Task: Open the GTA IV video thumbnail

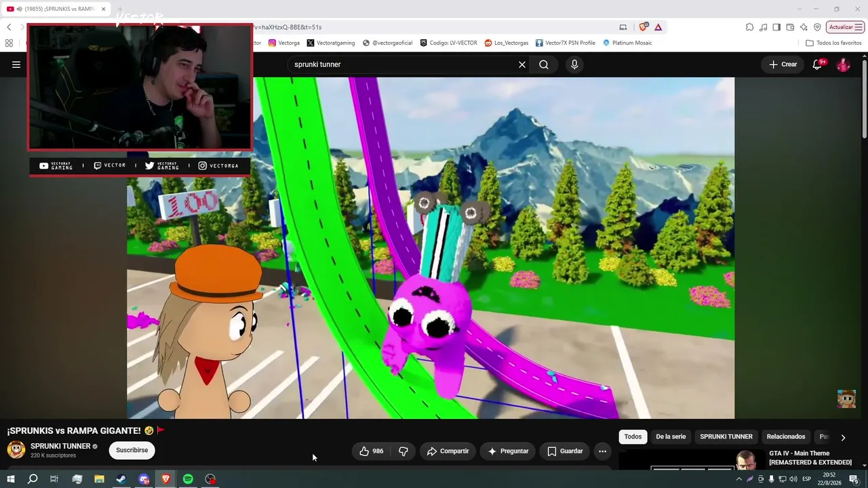Action: click(692, 460)
